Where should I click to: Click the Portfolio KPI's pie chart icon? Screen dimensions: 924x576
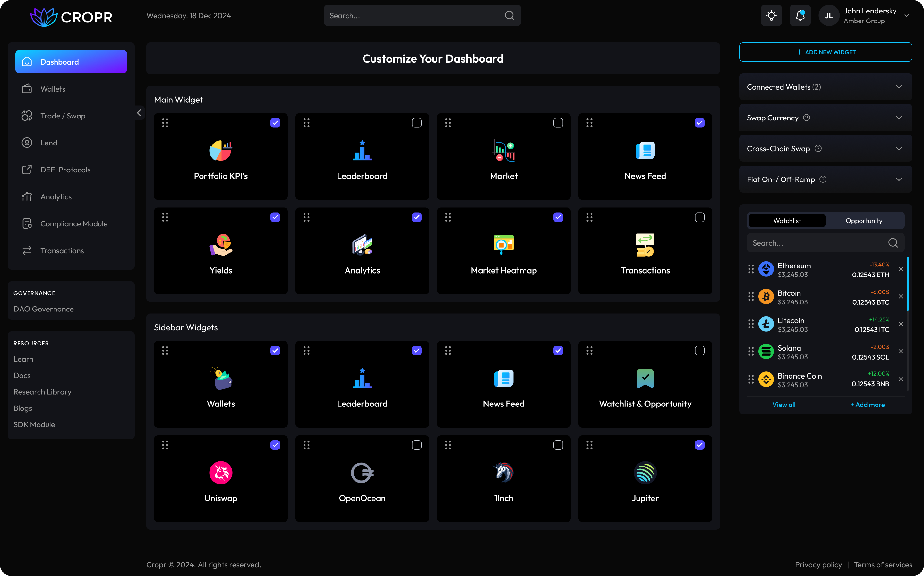click(221, 151)
